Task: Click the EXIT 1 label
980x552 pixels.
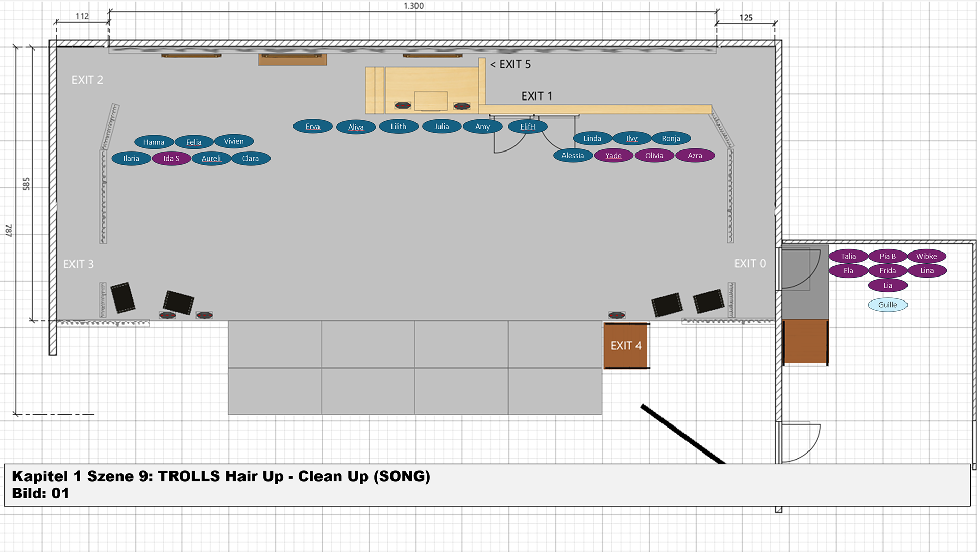Action: [536, 96]
